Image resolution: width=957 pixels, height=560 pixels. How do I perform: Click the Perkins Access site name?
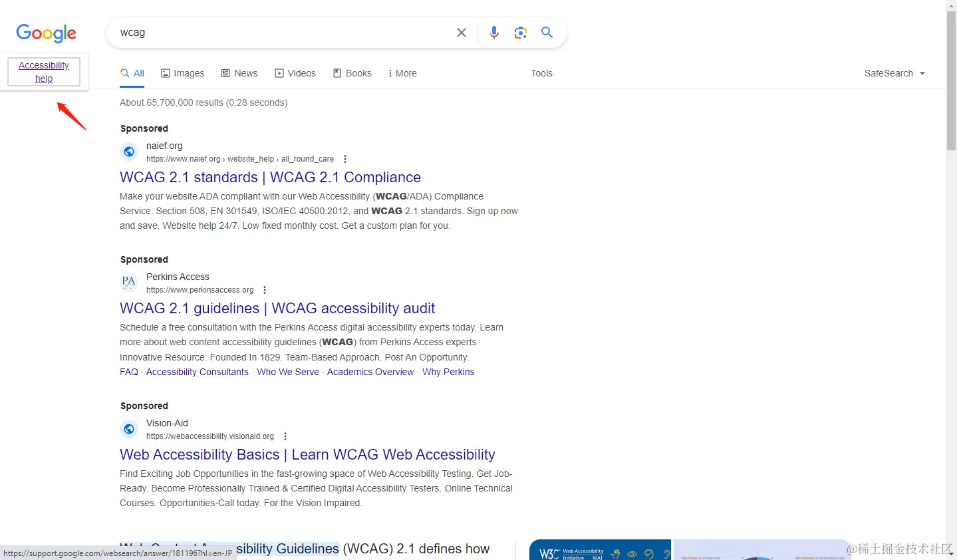178,277
